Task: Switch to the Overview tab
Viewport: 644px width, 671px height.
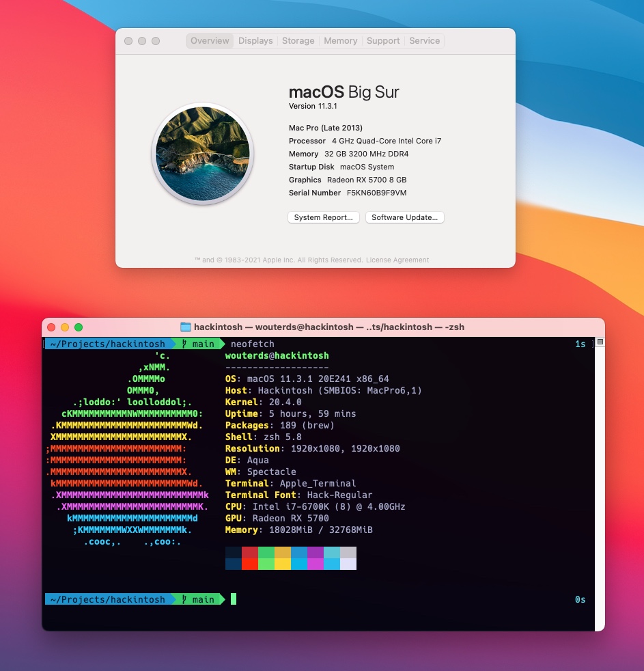Action: [x=210, y=40]
